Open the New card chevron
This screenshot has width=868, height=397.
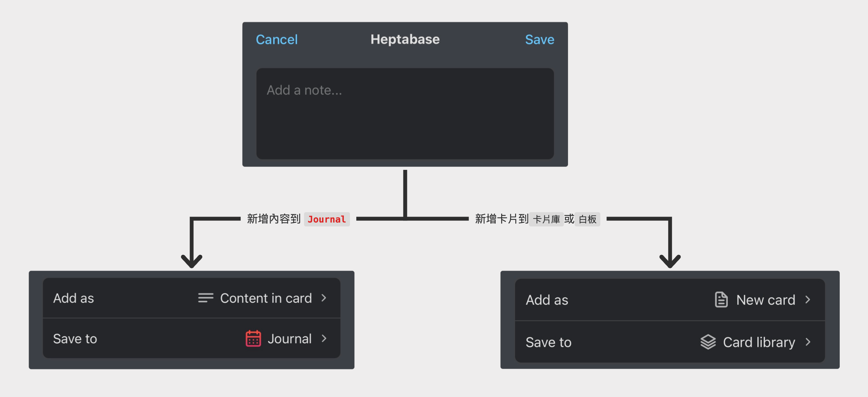click(x=808, y=300)
